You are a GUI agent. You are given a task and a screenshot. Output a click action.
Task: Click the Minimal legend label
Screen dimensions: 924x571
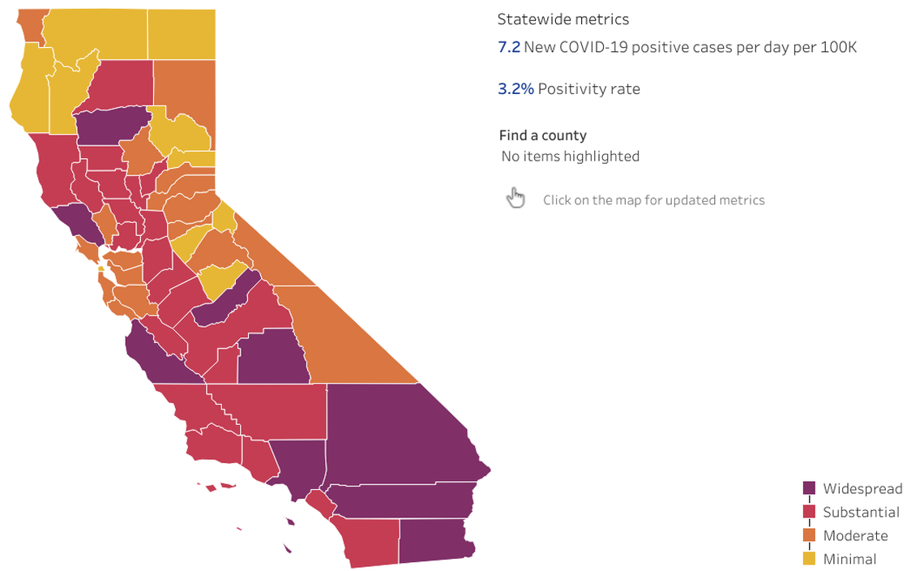(x=849, y=559)
